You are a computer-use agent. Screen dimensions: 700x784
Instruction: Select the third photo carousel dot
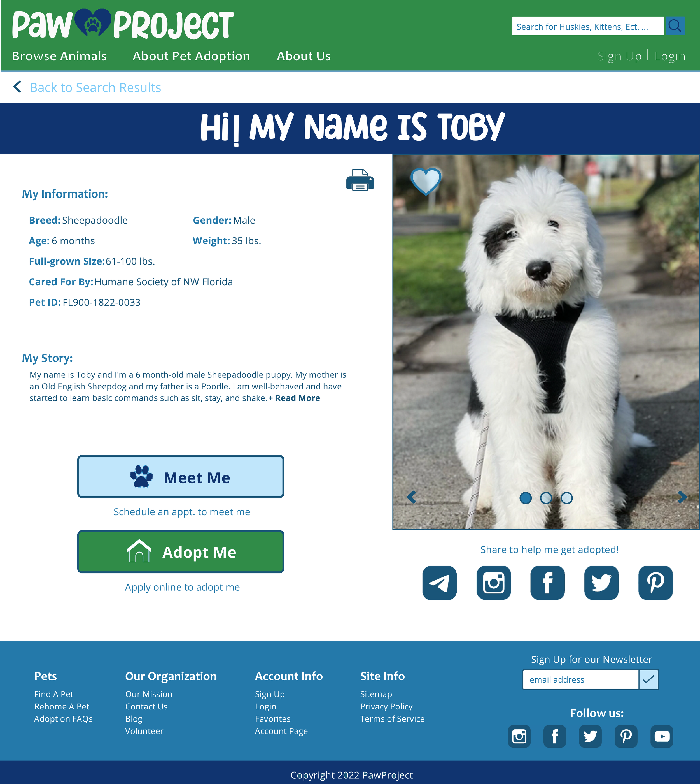tap(566, 498)
